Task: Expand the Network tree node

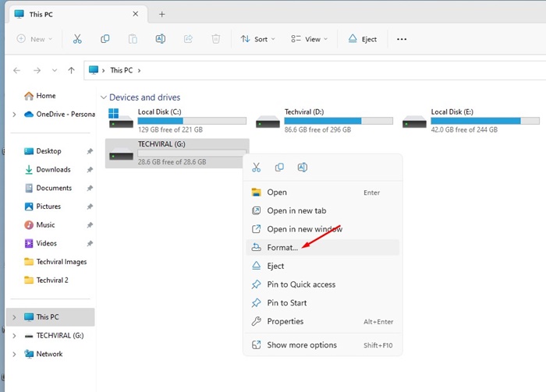Action: pos(14,354)
